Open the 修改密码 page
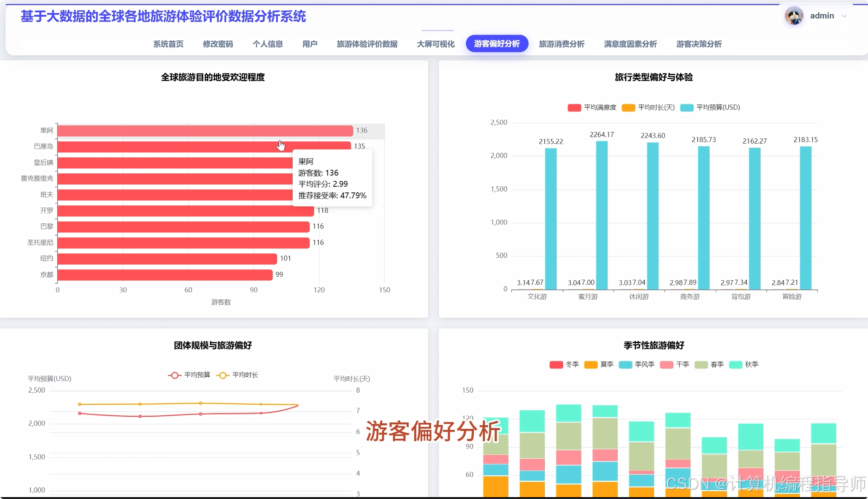Viewport: 868px width, 499px height. [217, 44]
